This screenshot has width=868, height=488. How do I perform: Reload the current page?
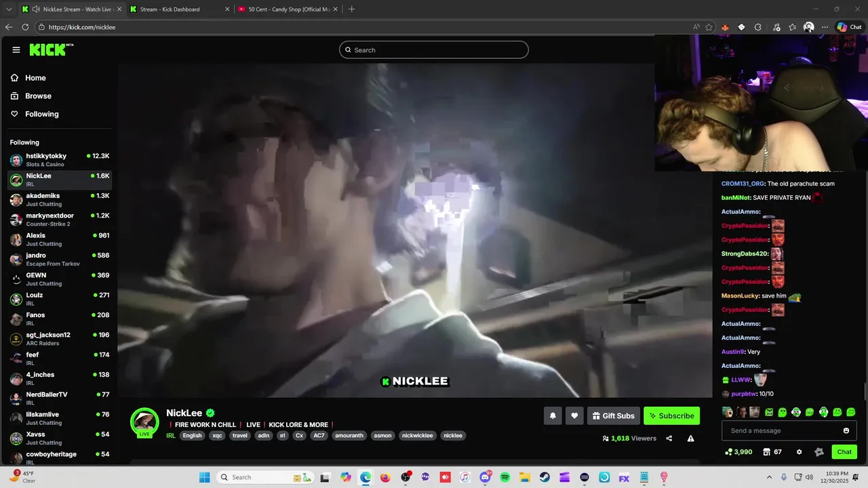coord(25,27)
